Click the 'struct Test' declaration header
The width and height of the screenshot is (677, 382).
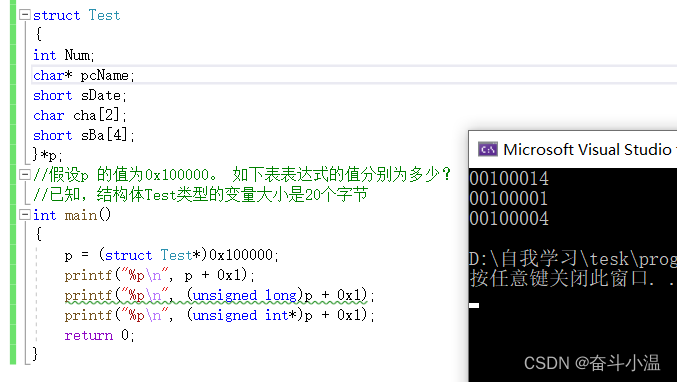[76, 15]
